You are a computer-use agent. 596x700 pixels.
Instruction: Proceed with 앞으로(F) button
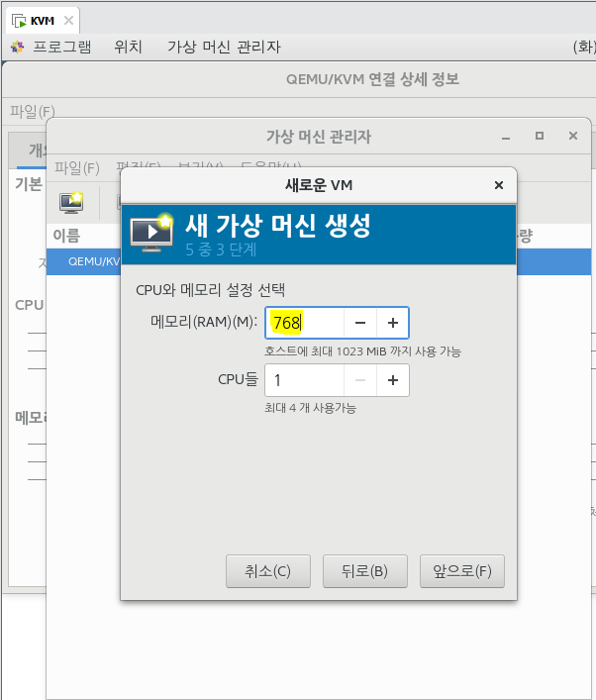click(x=462, y=571)
